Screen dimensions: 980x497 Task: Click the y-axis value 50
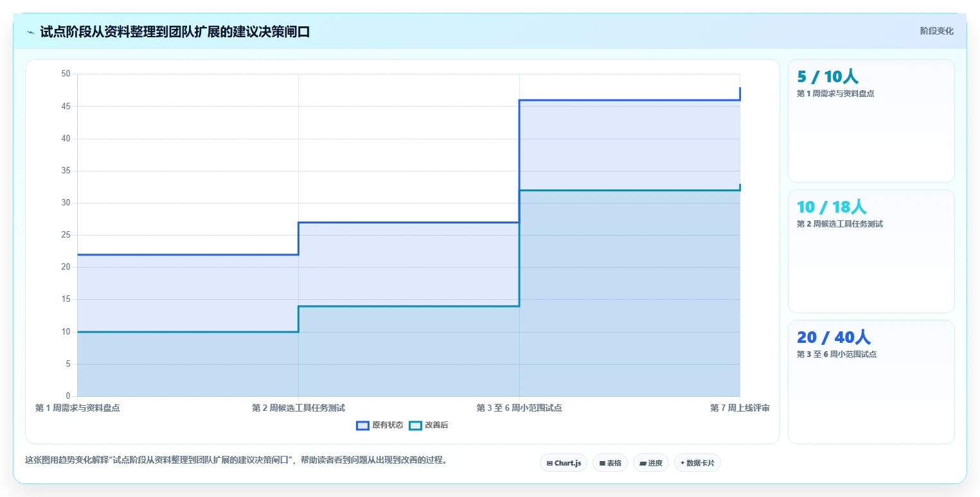coord(66,74)
